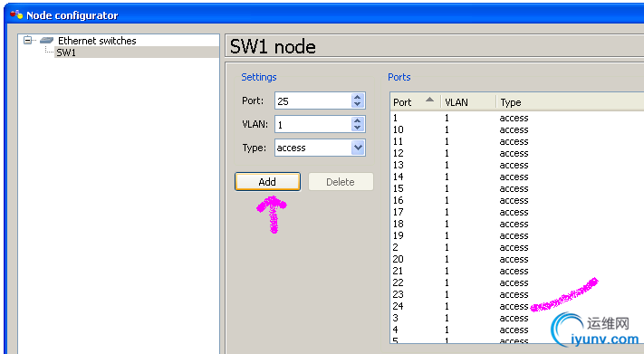Select port 23 row in Ports list

[x=517, y=294]
